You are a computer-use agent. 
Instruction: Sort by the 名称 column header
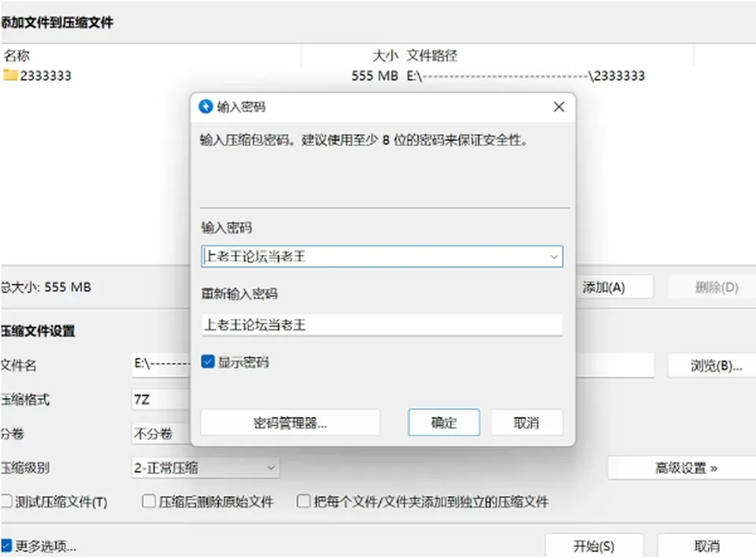pos(17,55)
